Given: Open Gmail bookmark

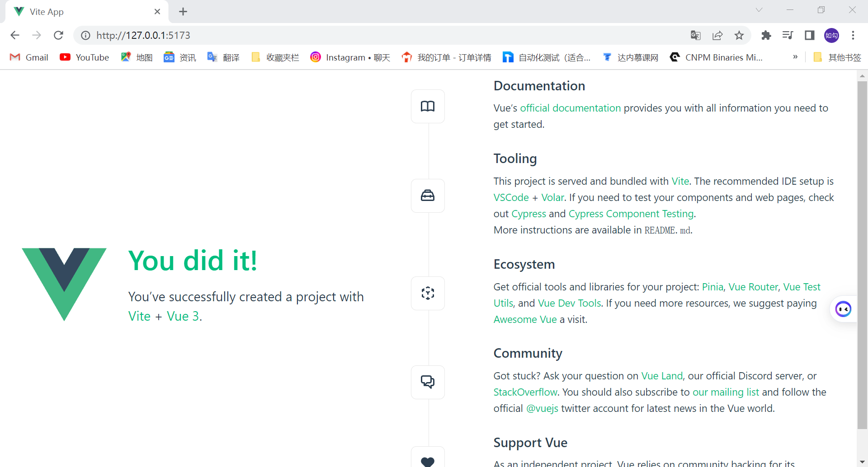Looking at the screenshot, I should tap(29, 57).
